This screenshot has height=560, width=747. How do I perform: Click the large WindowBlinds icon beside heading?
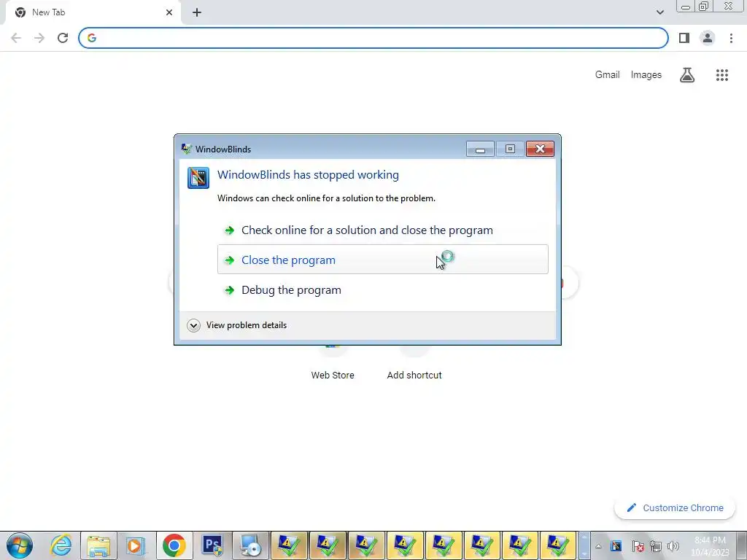click(x=198, y=178)
